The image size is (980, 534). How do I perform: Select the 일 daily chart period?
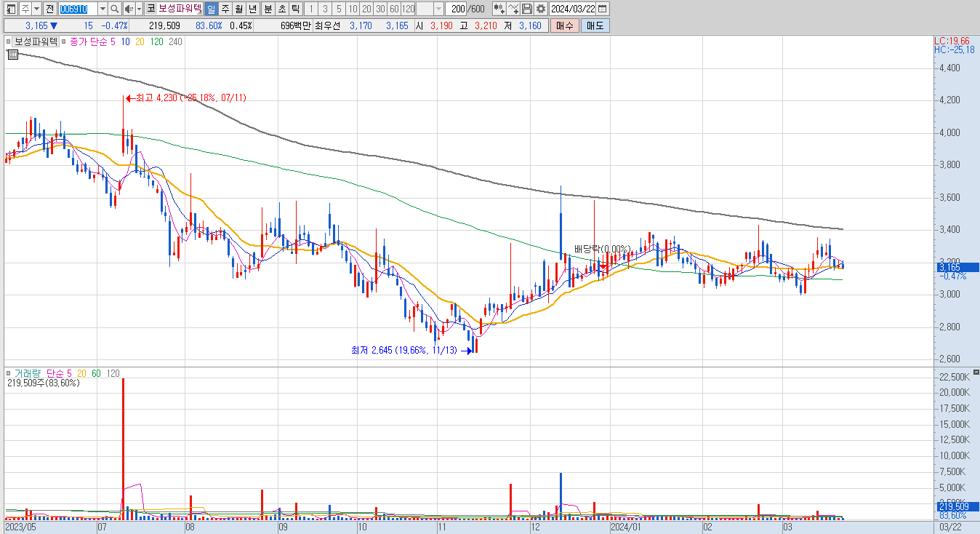click(210, 9)
